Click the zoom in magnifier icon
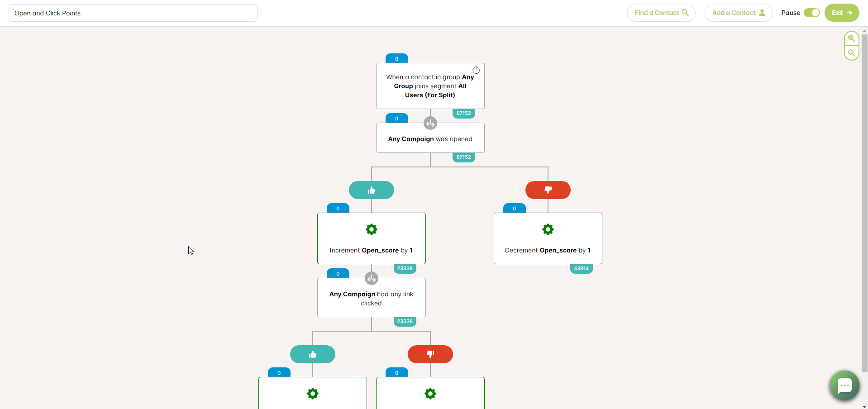 851,38
